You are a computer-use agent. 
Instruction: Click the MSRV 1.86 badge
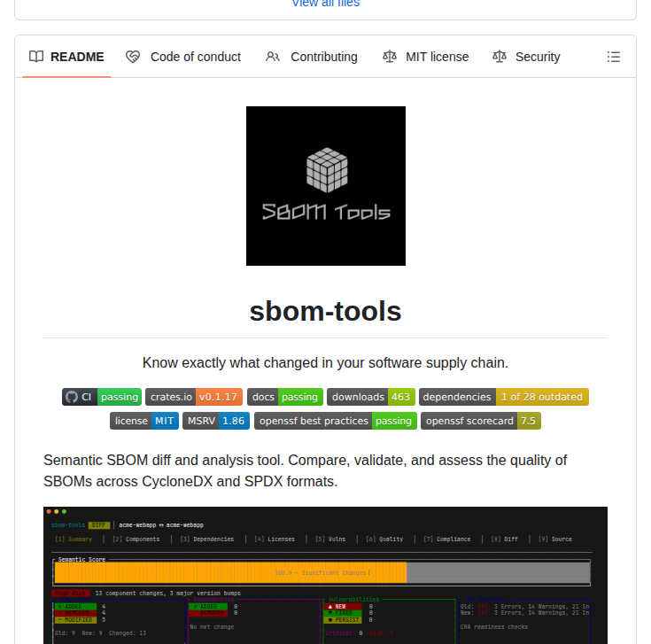coord(216,421)
